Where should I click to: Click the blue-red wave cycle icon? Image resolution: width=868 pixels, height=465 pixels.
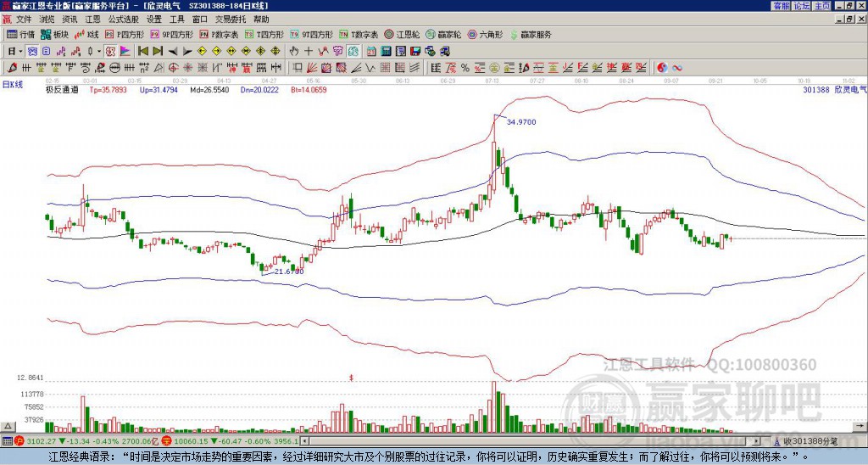click(677, 68)
